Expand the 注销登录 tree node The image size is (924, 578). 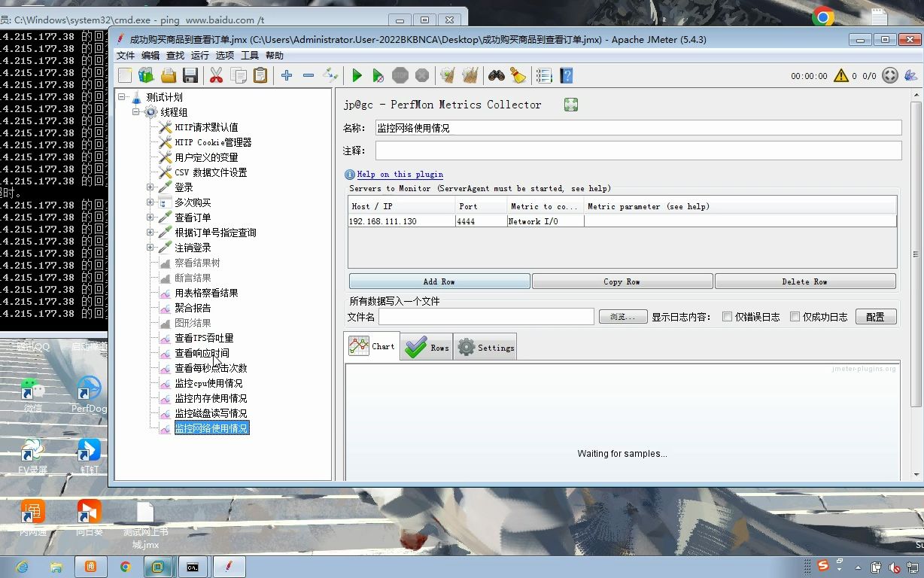pos(150,247)
